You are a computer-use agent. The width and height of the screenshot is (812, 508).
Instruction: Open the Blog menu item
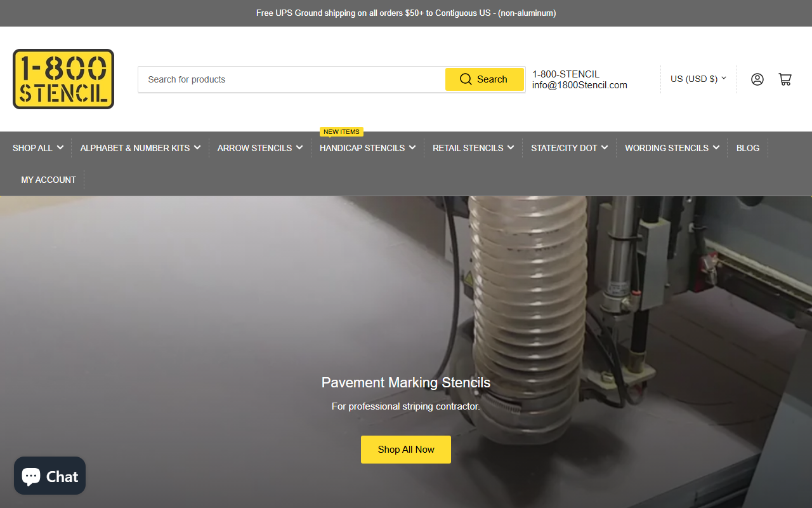pos(748,148)
